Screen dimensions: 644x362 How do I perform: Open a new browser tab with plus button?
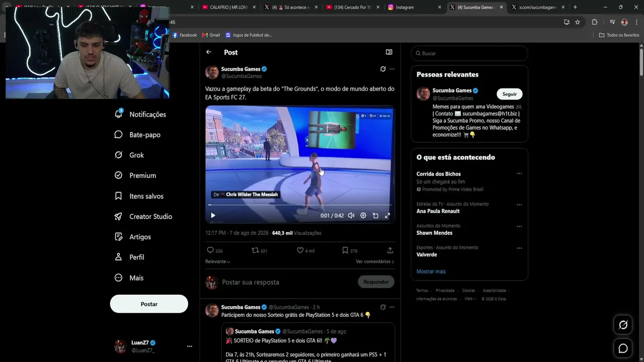(x=575, y=7)
